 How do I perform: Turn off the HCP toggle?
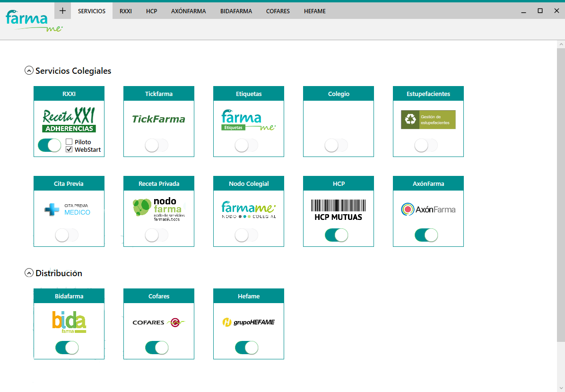[x=336, y=235]
